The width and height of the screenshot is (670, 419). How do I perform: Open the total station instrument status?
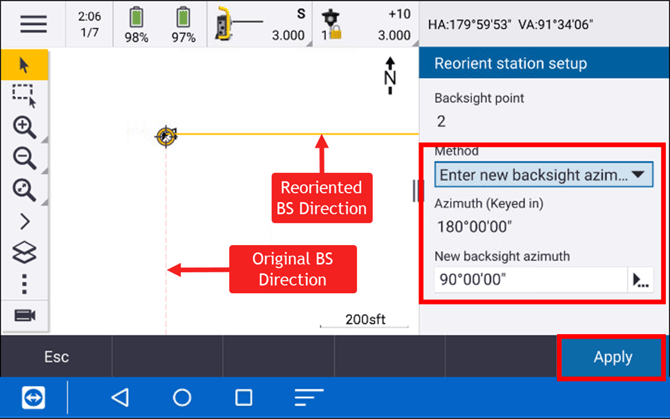click(261, 24)
